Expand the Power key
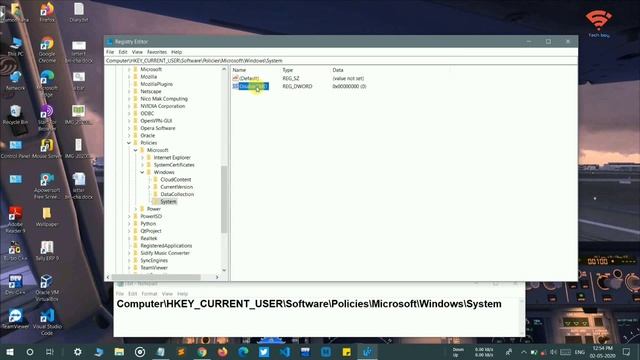Screen dimensions: 640x360 (x=136, y=209)
